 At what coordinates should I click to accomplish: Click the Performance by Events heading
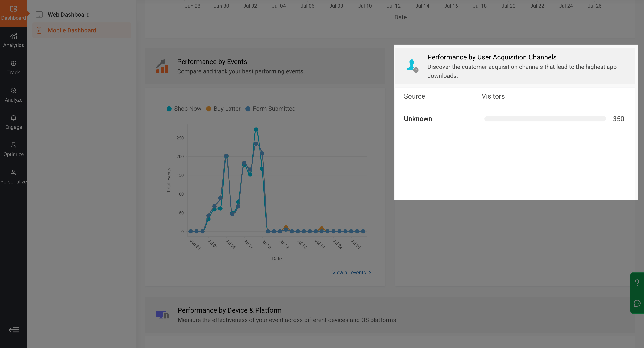click(x=212, y=62)
